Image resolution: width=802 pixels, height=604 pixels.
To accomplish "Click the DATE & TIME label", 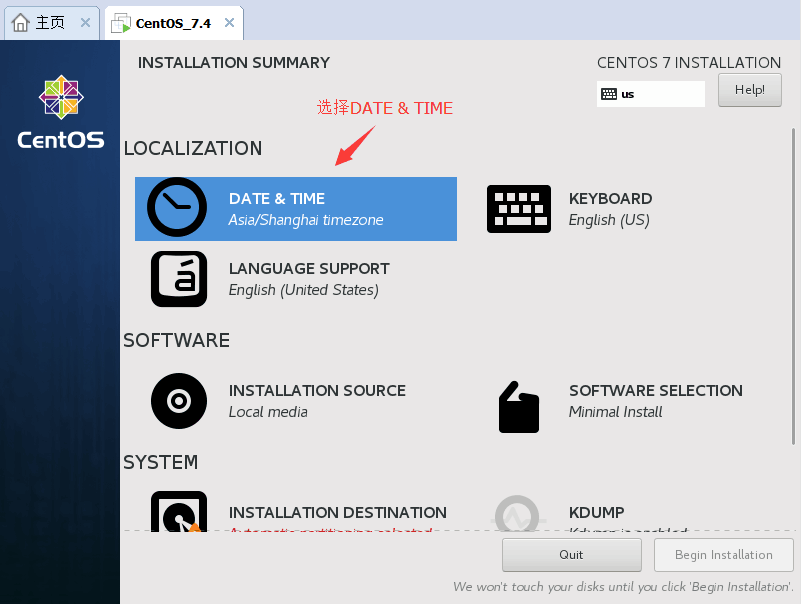I will 277,198.
